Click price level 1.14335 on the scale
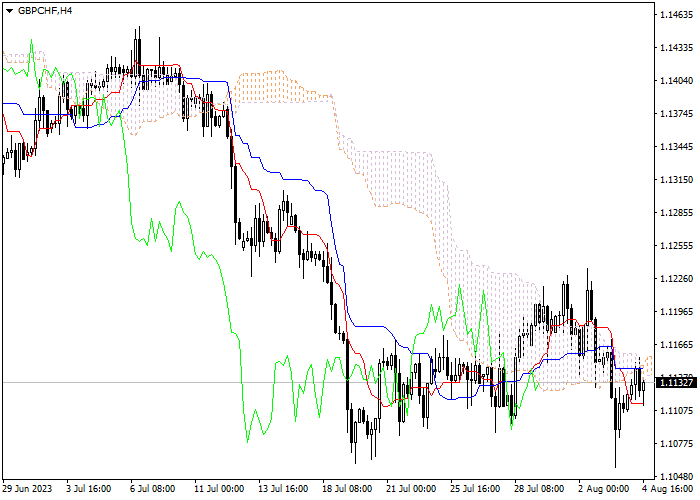This screenshot has height=500, width=700. click(676, 48)
